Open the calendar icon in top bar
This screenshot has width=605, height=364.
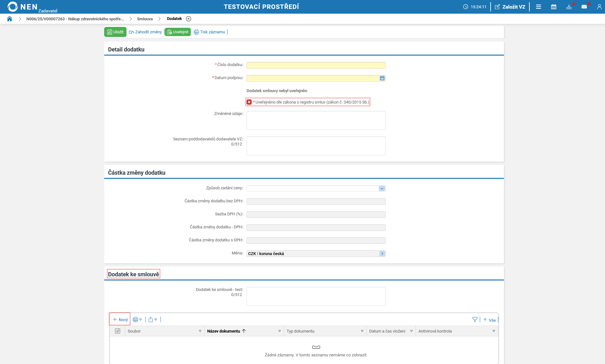click(554, 7)
